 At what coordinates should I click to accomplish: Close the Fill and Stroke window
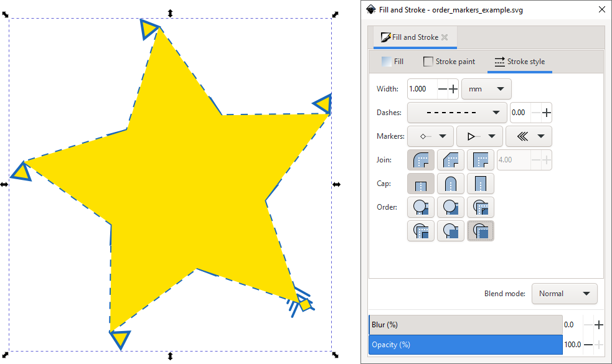tap(602, 9)
